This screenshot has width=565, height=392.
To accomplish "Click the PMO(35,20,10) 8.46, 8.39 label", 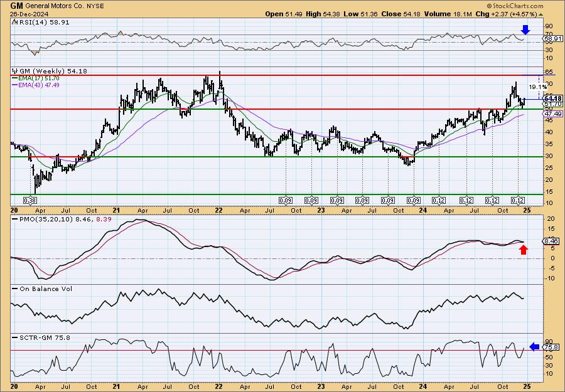I will coord(64,219).
